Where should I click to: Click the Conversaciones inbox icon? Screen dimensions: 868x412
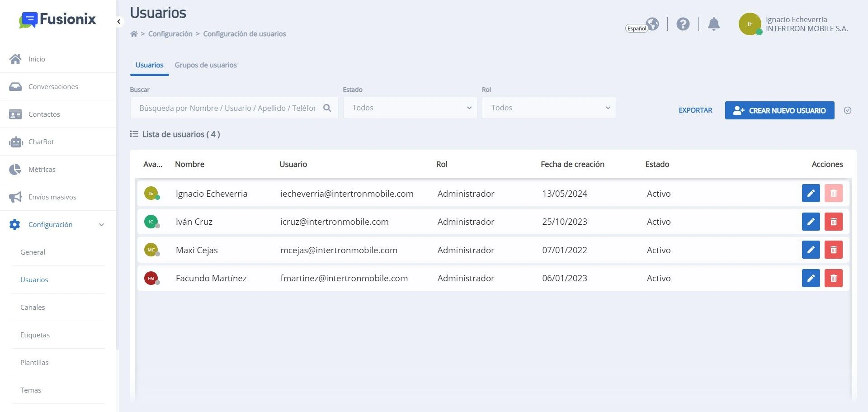15,86
